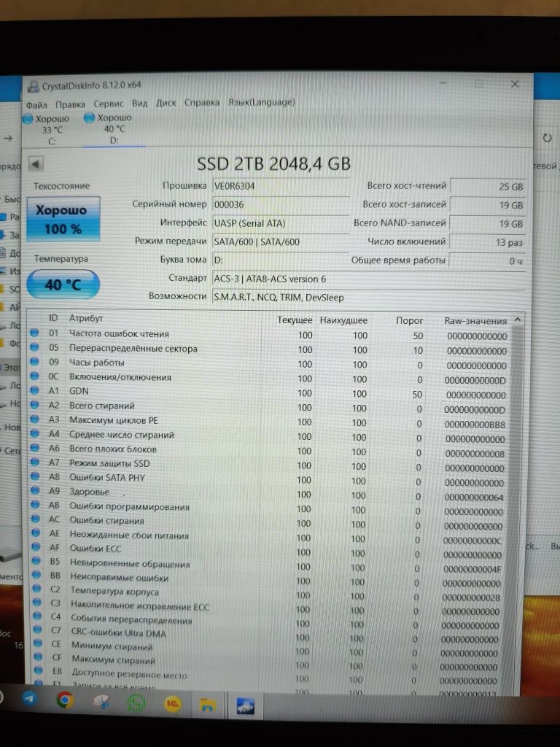Click status dot of A2 Всего стираний

34,405
